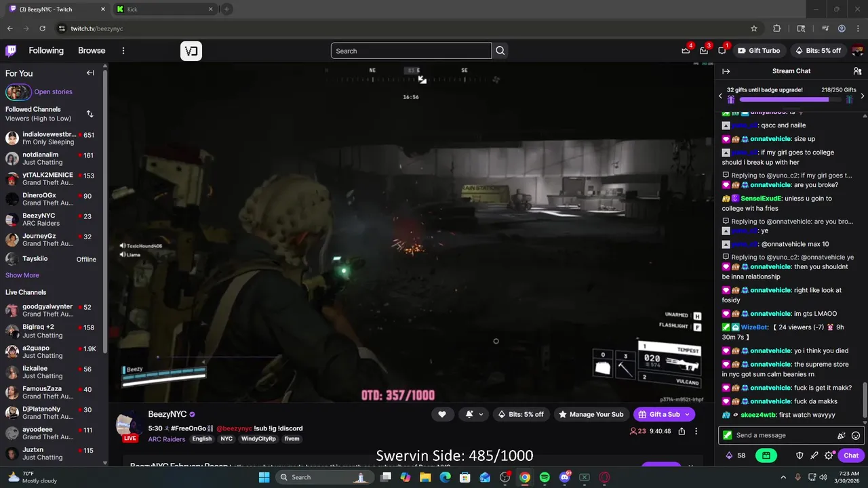Image resolution: width=868 pixels, height=488 pixels.
Task: Toggle the follow heart button
Action: click(442, 414)
